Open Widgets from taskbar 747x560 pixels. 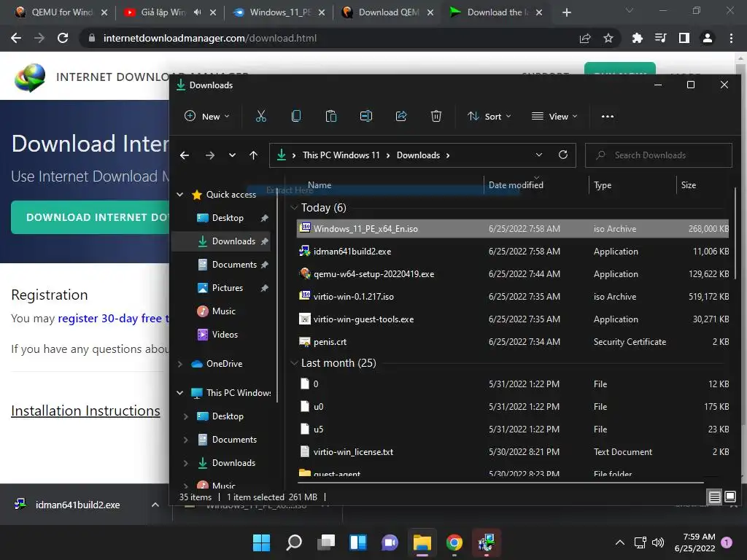pos(358,542)
